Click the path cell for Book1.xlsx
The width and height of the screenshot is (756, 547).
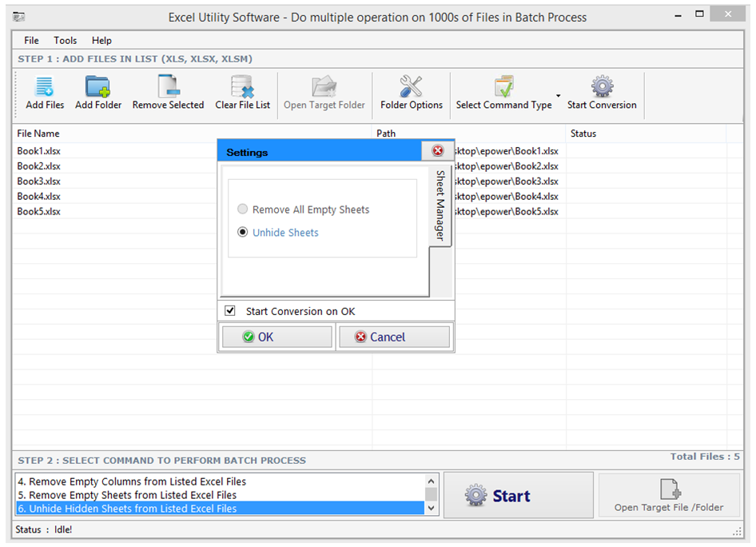pyautogui.click(x=506, y=151)
